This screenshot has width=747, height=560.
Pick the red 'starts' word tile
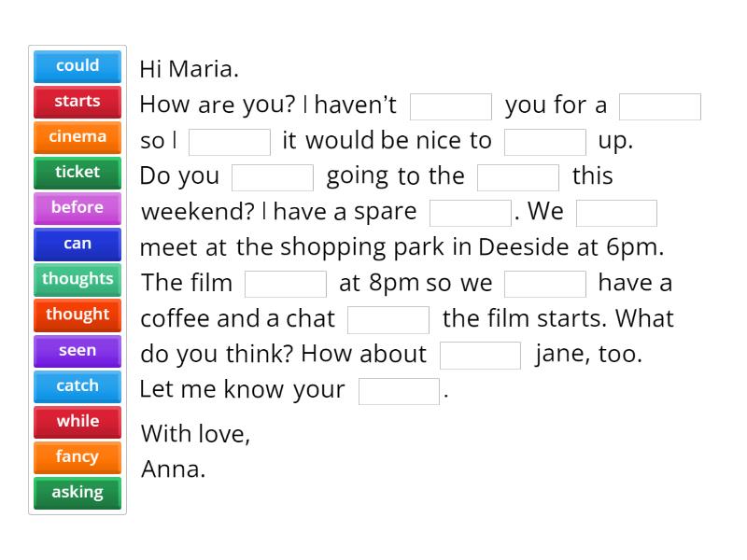coord(78,102)
